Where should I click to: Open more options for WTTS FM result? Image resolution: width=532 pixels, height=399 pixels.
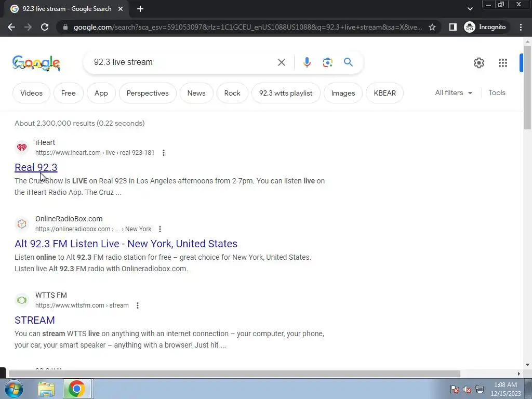click(x=137, y=305)
